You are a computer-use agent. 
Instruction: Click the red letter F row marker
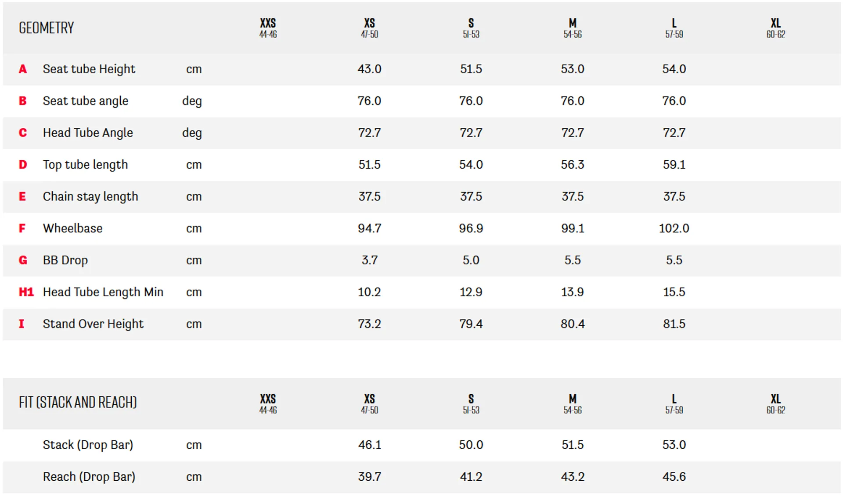click(x=22, y=228)
